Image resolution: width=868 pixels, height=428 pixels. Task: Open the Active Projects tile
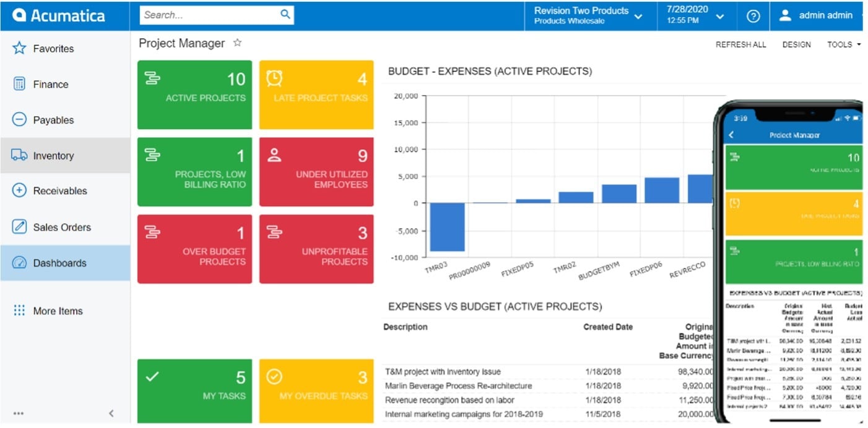point(194,95)
